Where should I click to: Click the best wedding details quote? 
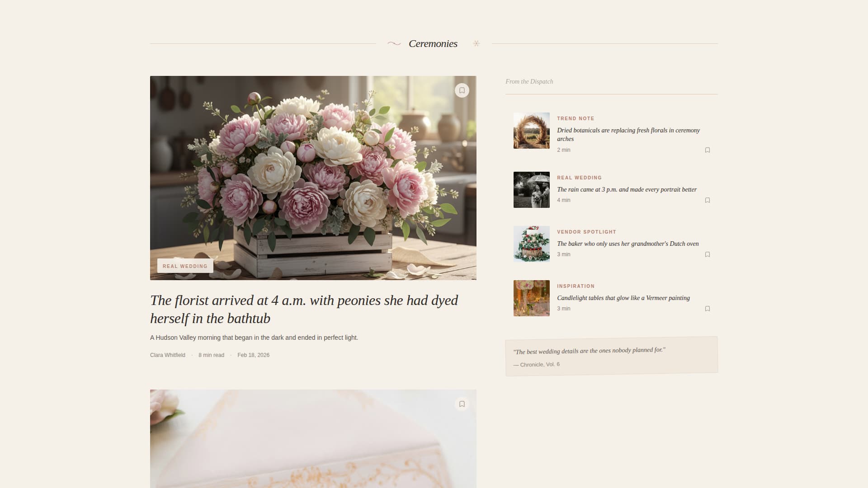point(589,351)
